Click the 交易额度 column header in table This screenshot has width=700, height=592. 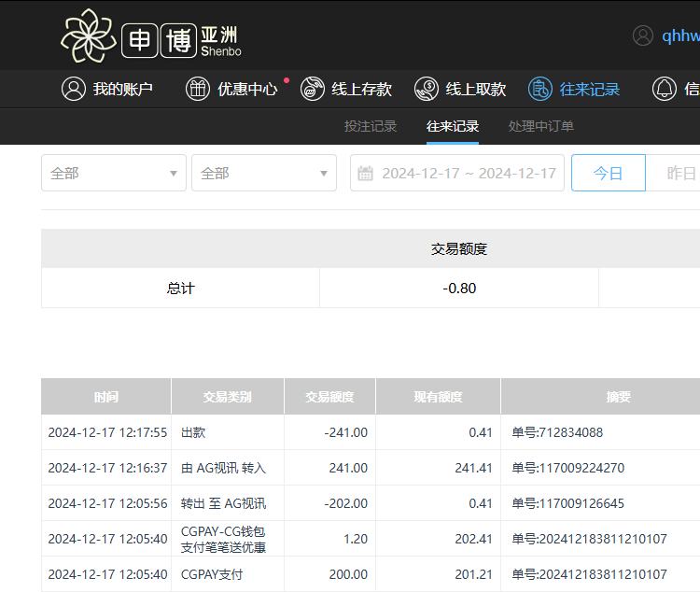tap(329, 397)
